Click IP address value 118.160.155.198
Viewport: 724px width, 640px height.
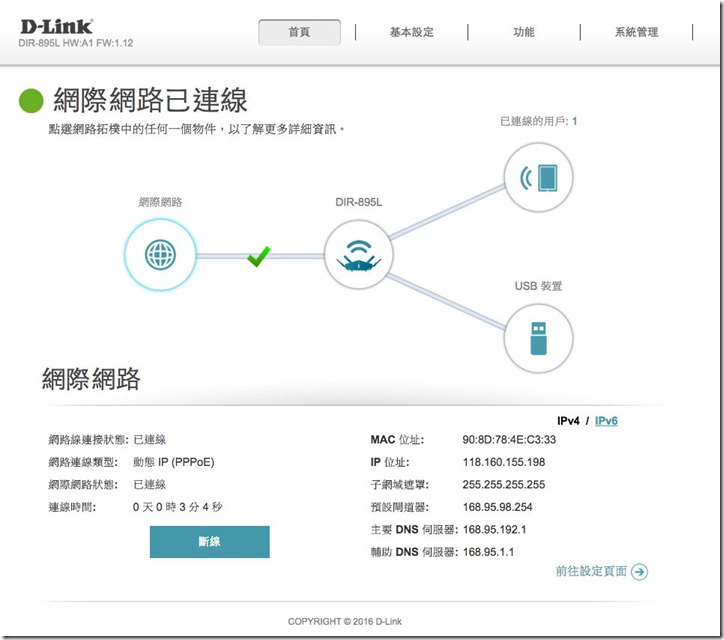click(x=504, y=462)
